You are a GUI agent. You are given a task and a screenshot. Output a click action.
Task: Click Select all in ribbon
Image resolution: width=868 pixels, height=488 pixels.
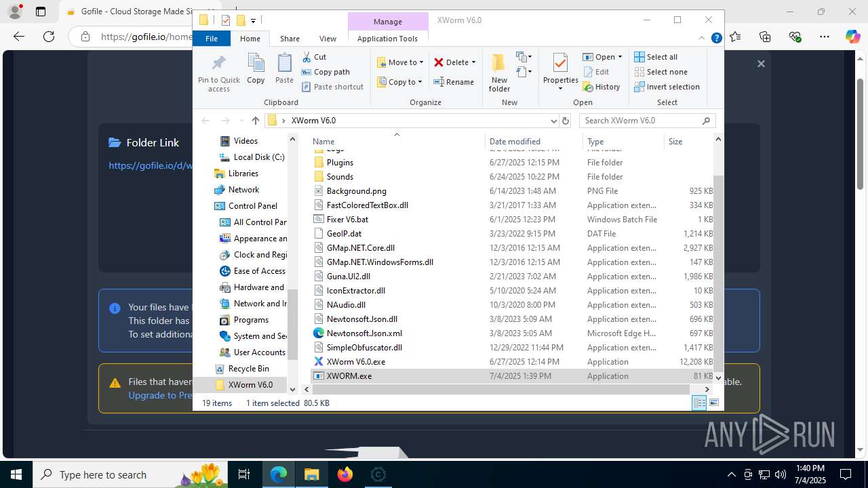click(x=656, y=57)
